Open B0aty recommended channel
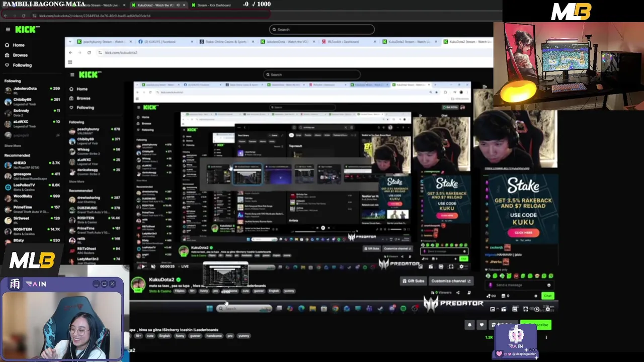The width and height of the screenshot is (644, 362). (x=31, y=241)
